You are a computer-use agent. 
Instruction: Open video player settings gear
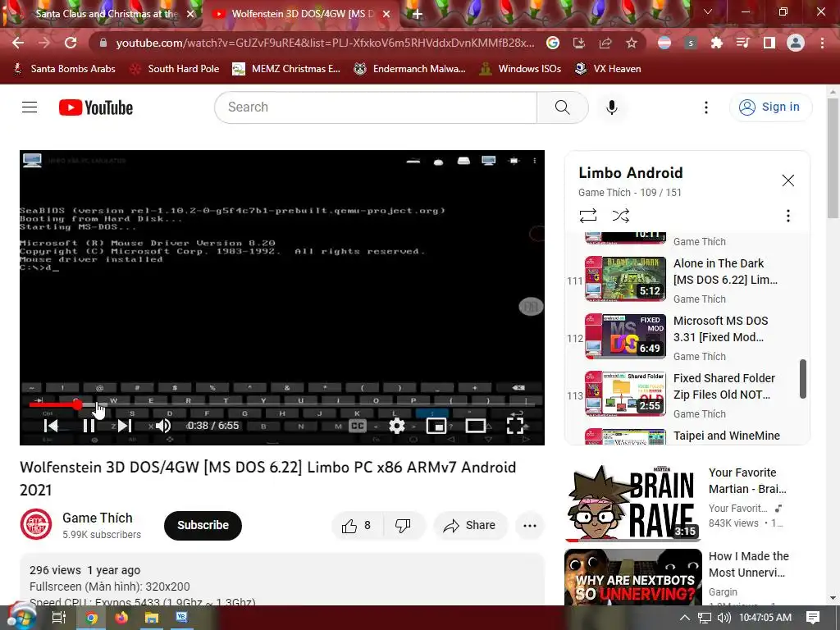(x=396, y=426)
